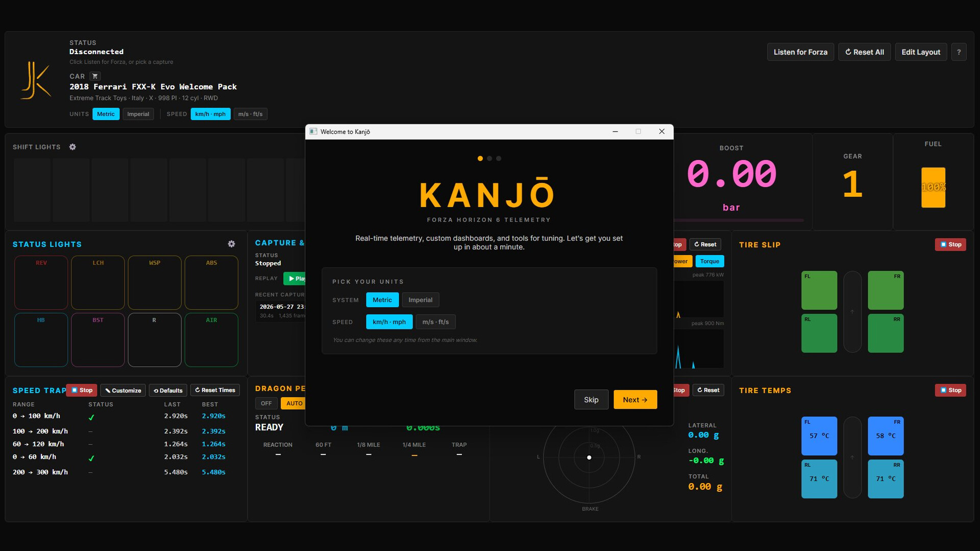Click the R status light tile
This screenshot has width=980, height=551.
pyautogui.click(x=155, y=340)
